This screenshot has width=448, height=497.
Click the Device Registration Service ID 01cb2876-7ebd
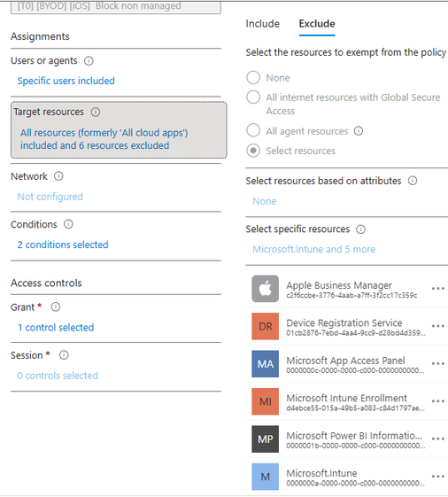[356, 333]
